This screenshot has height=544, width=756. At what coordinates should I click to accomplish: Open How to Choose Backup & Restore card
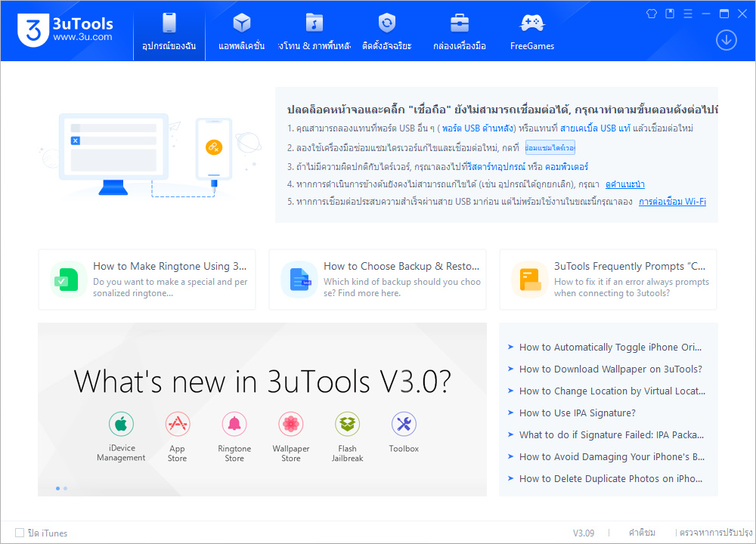(x=377, y=280)
